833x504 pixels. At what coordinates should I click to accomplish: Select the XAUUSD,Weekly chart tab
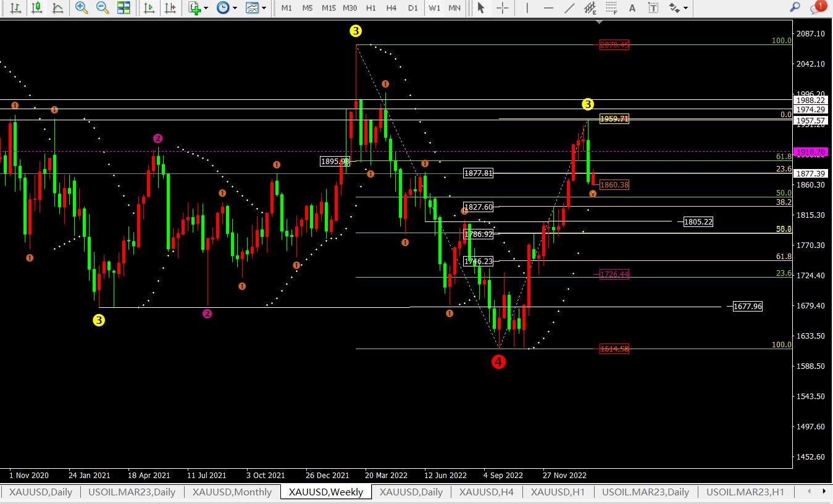[326, 492]
